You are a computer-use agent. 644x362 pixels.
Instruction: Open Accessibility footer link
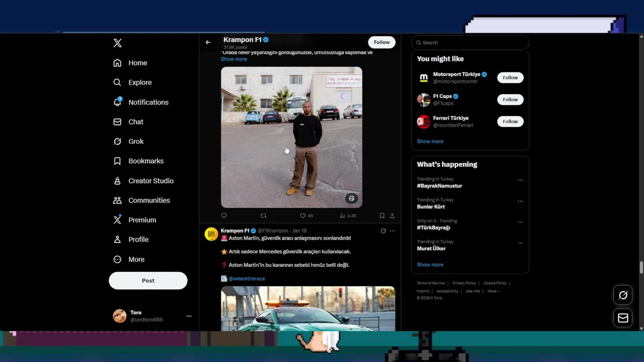pyautogui.click(x=447, y=291)
